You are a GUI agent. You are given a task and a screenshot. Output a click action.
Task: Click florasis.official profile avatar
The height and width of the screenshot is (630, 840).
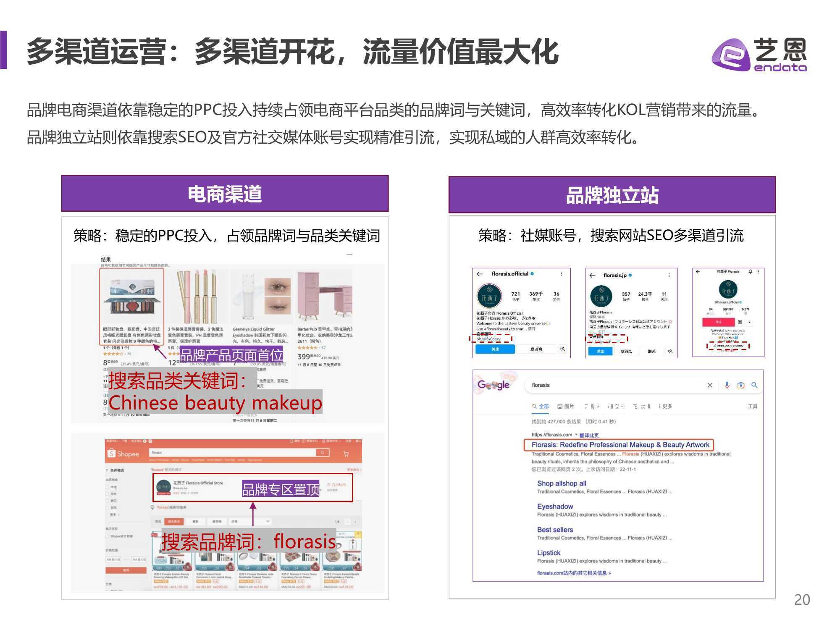pyautogui.click(x=489, y=297)
